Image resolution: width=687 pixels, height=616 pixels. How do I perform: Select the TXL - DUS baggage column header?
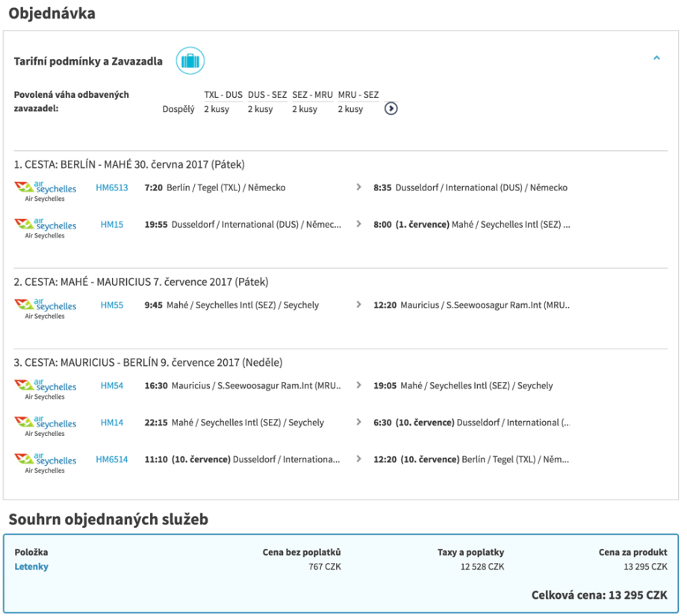pyautogui.click(x=223, y=95)
